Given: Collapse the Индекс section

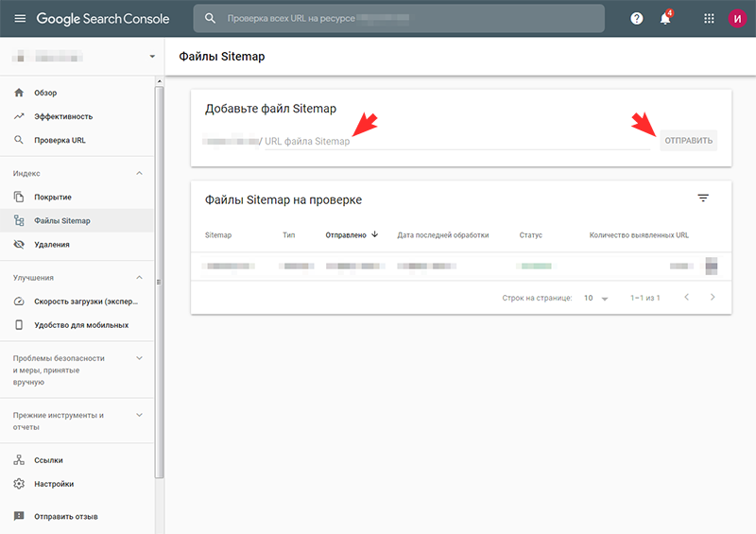Looking at the screenshot, I should 140,174.
